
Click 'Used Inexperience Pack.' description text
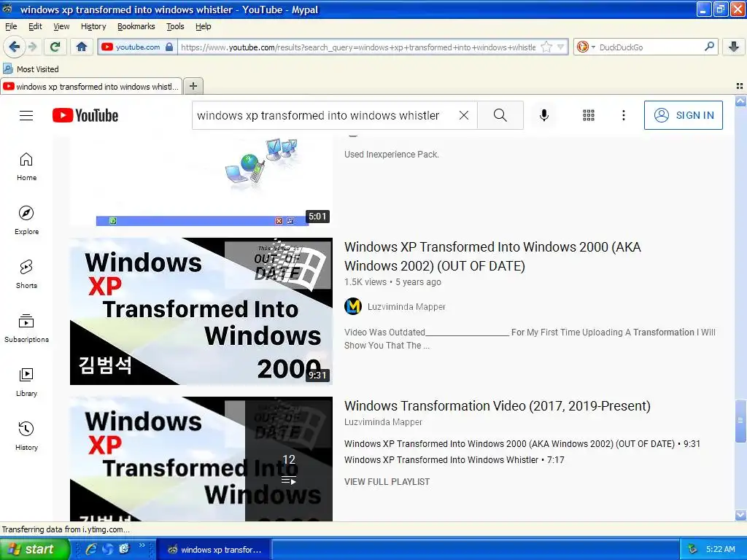tap(392, 155)
